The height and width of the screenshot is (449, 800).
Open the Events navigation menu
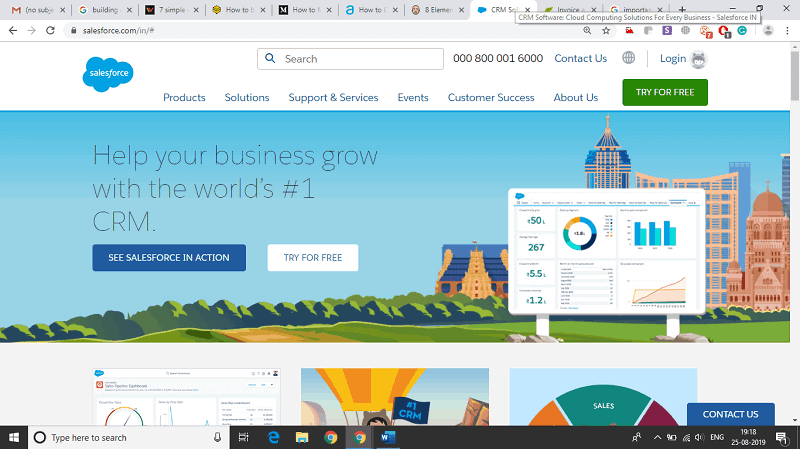coord(413,97)
